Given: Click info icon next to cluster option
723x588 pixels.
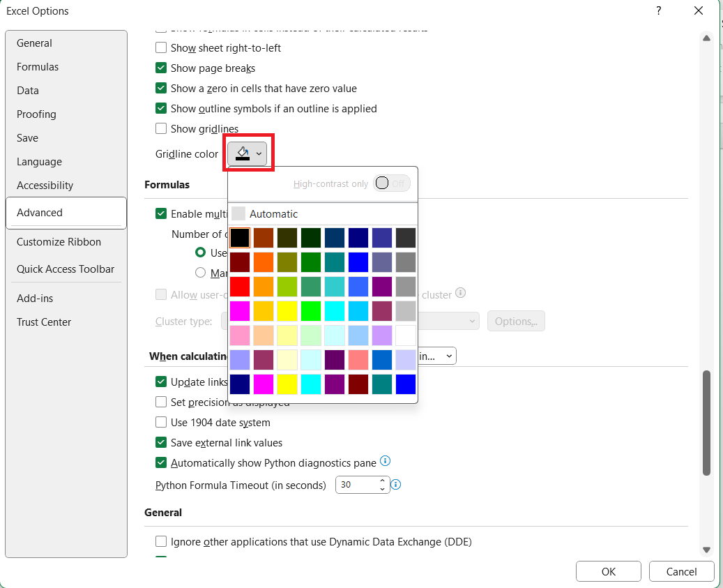Looking at the screenshot, I should point(460,293).
